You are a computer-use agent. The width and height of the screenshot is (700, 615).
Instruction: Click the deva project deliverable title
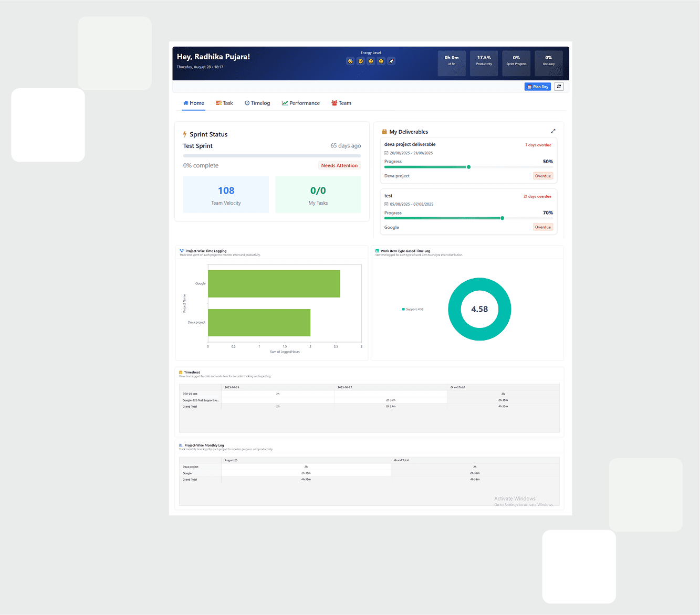coord(410,144)
